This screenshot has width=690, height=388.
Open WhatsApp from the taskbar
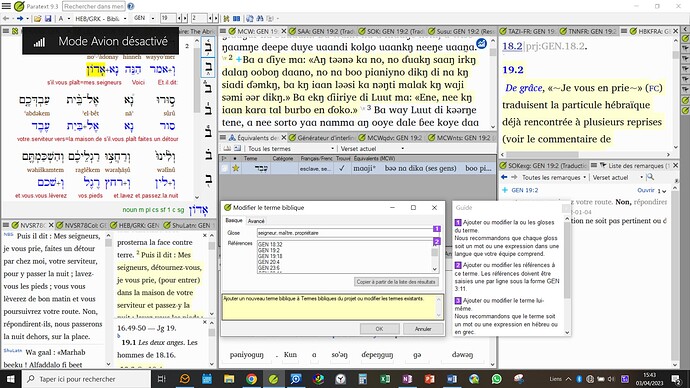(x=496, y=379)
